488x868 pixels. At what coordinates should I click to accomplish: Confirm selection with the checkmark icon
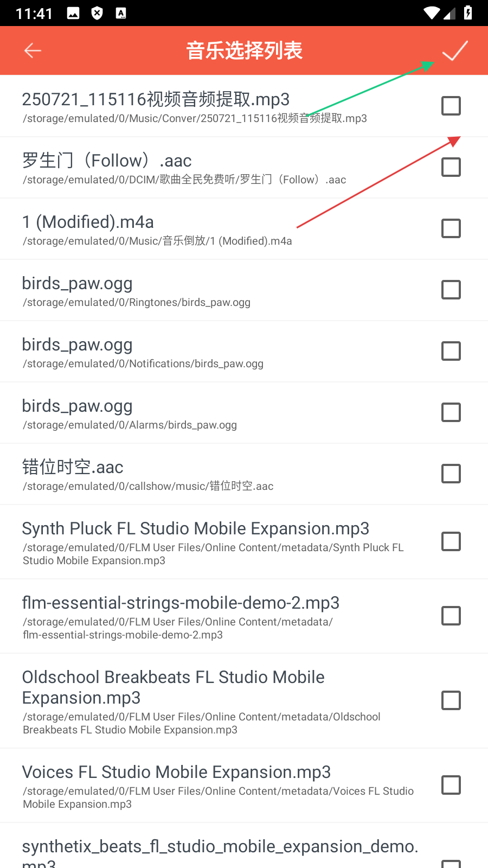(x=454, y=50)
